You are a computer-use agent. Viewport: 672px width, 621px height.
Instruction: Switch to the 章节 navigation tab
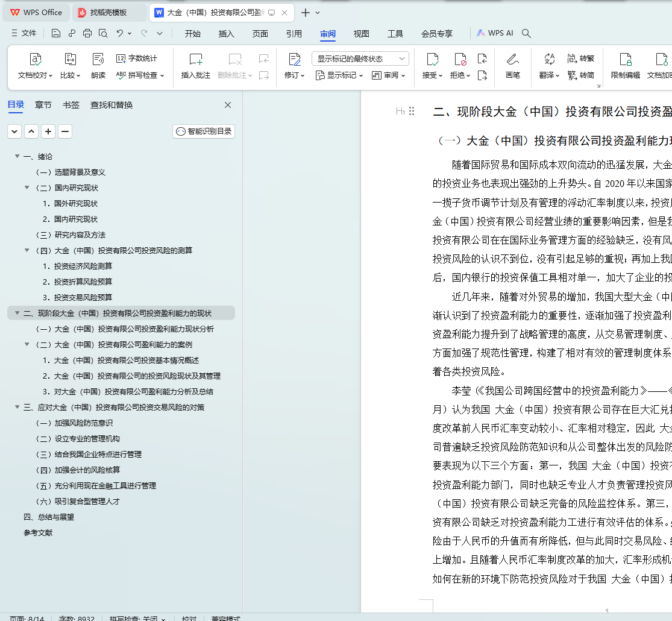click(43, 105)
